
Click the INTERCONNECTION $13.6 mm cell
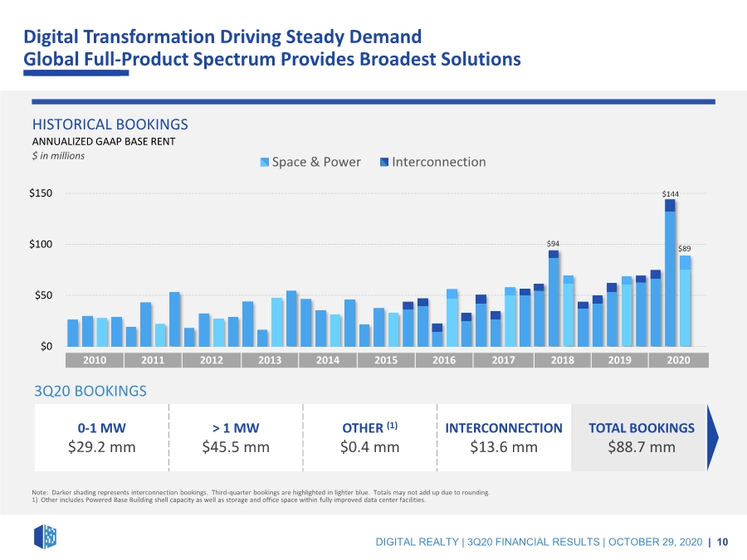(504, 437)
